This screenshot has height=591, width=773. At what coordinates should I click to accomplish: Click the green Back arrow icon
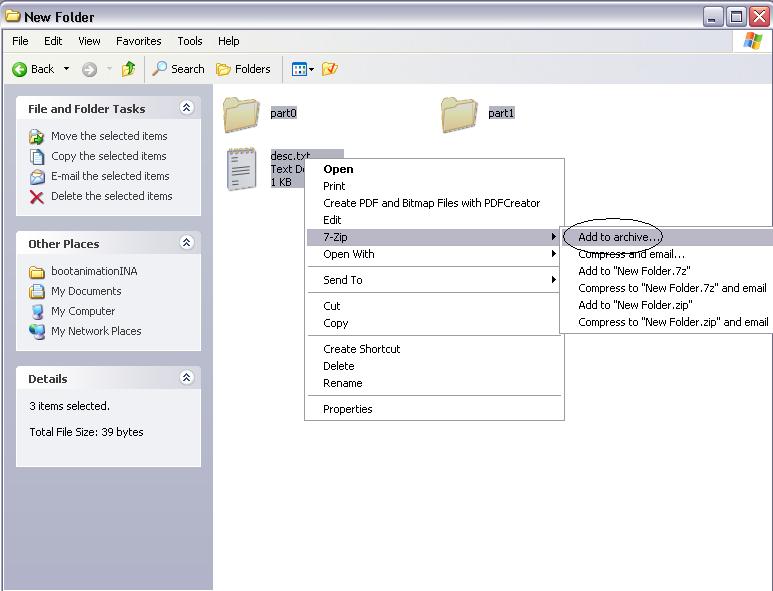click(x=19, y=70)
